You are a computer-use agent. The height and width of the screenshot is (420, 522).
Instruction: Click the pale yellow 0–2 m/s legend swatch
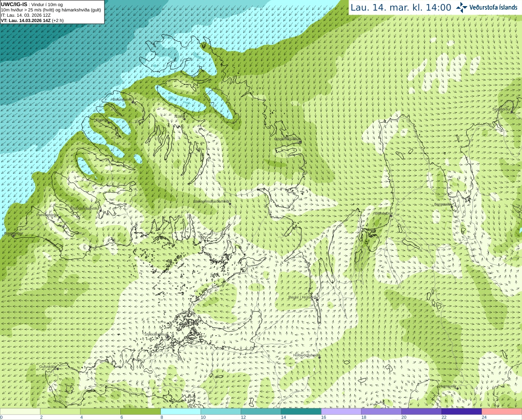pos(20,411)
